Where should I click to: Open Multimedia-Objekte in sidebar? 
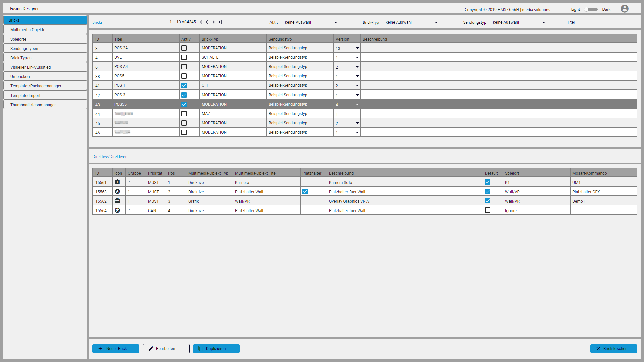[x=45, y=30]
